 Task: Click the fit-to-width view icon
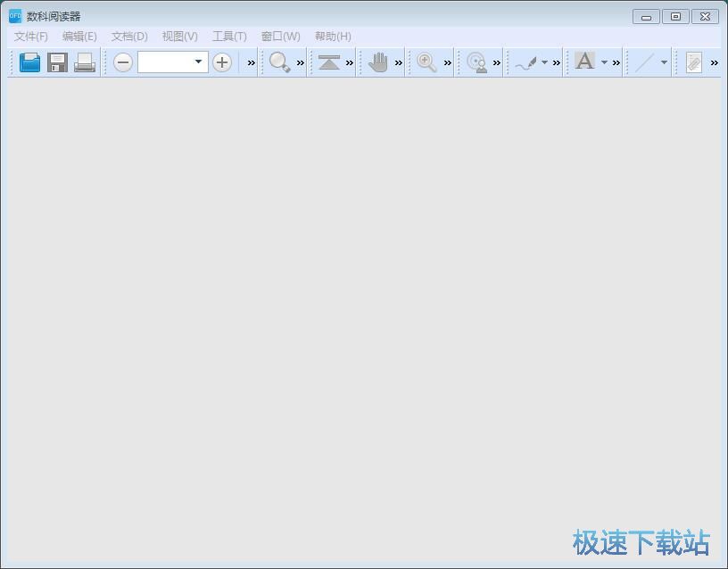click(328, 62)
